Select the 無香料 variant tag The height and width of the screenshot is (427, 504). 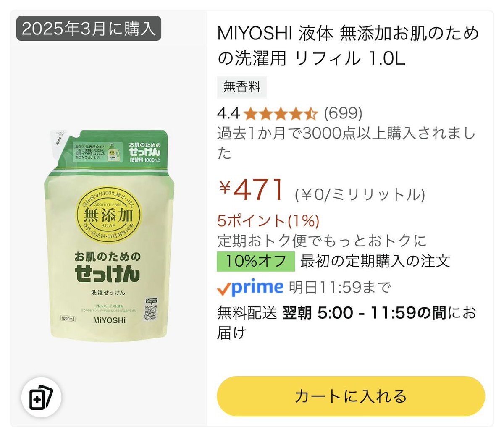point(242,87)
